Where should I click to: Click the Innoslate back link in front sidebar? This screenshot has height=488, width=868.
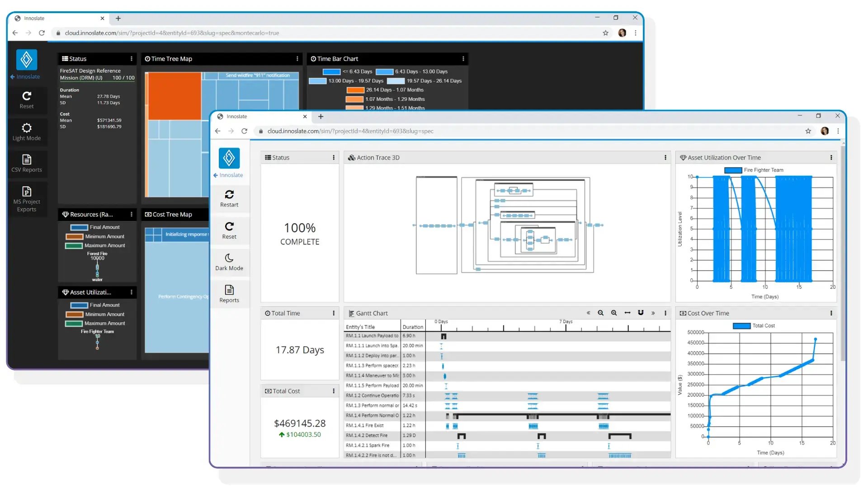pos(228,175)
